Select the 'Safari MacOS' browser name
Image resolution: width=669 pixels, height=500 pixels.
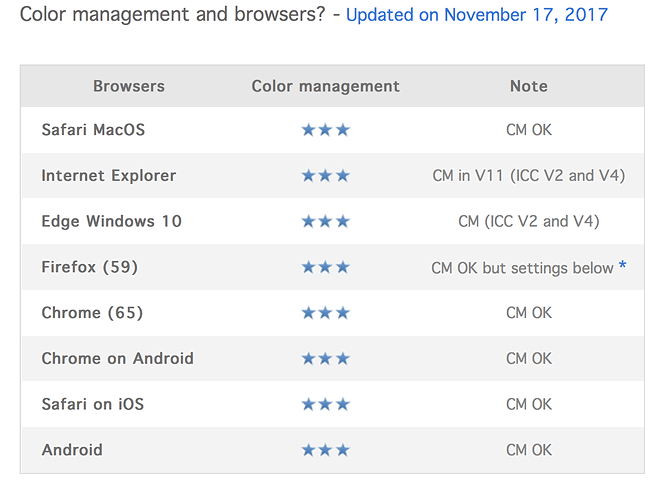[93, 130]
